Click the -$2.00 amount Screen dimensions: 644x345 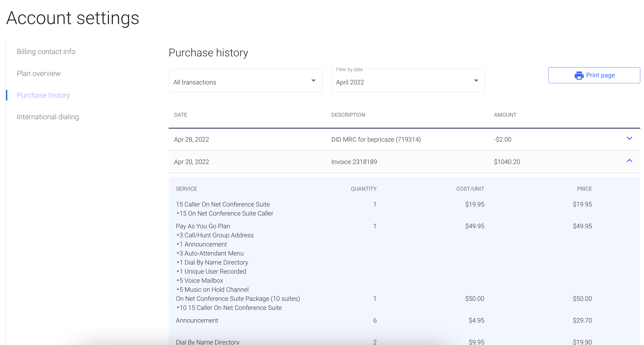503,139
